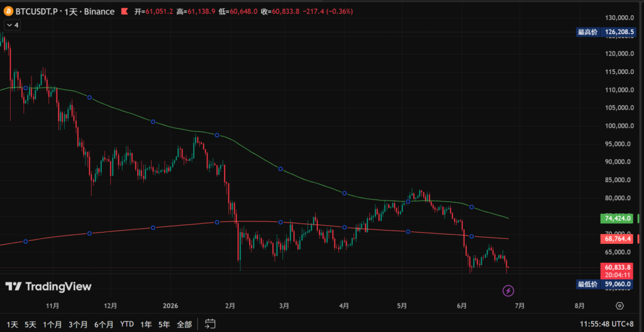Click the 90,000.0 price axis label
Viewport: 644px width, 332px height.
pos(619,162)
